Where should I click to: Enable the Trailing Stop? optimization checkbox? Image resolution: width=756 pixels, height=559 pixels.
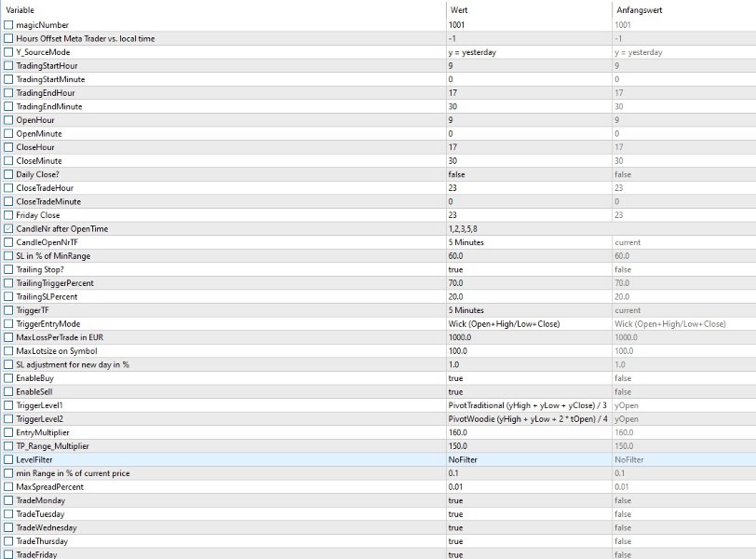[x=8, y=269]
